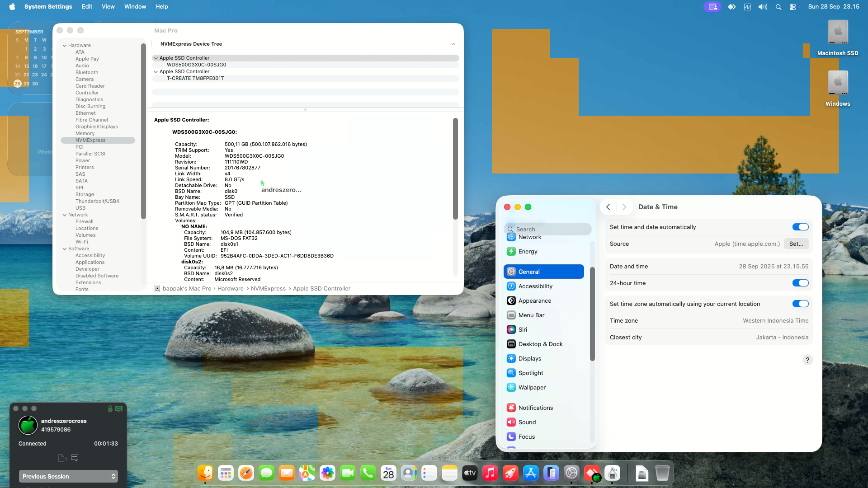This screenshot has width=868, height=488.
Task: Open the Help menu
Action: pos(161,6)
